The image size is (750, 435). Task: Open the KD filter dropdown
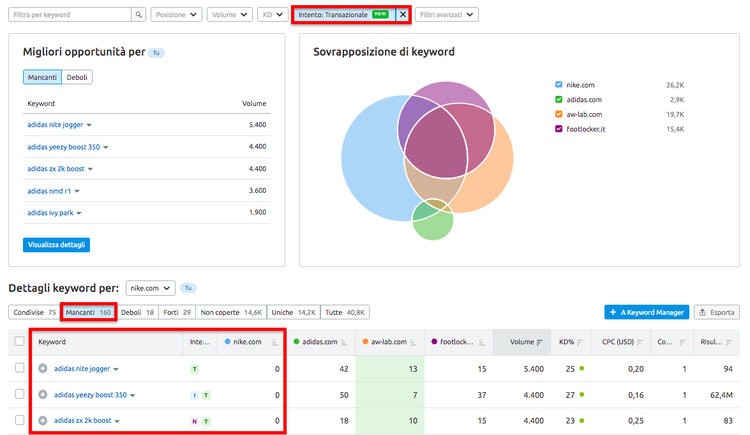tap(273, 14)
